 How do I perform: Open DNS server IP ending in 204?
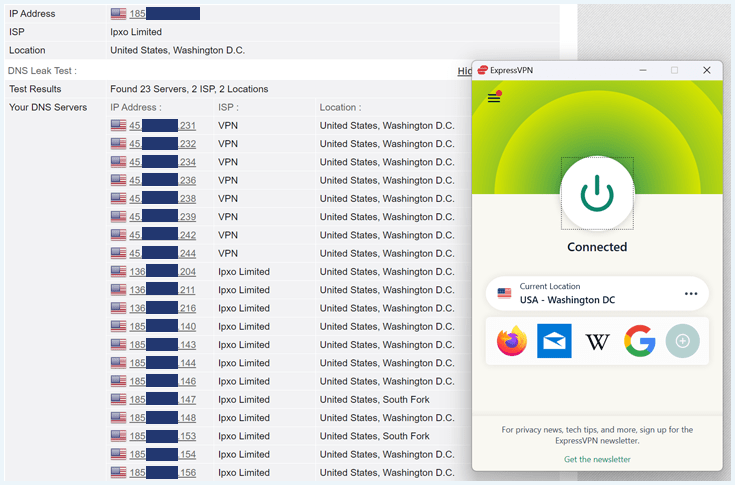(x=163, y=272)
